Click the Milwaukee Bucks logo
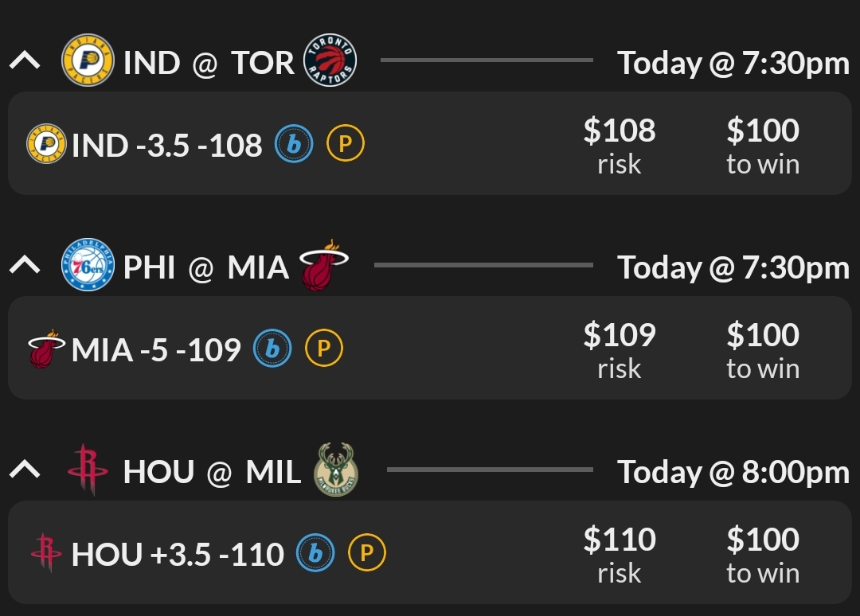860x616 pixels. pos(335,470)
